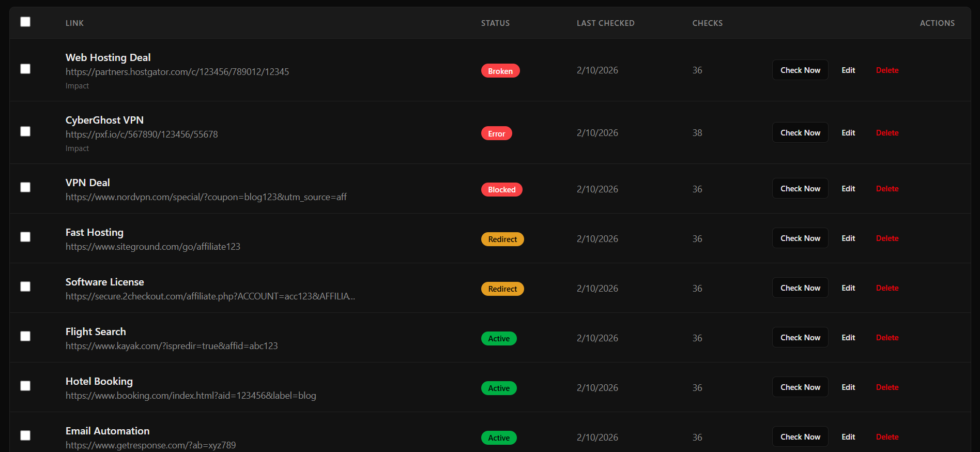Click Check Now for Web Hosting Deal
The width and height of the screenshot is (980, 452).
point(800,70)
